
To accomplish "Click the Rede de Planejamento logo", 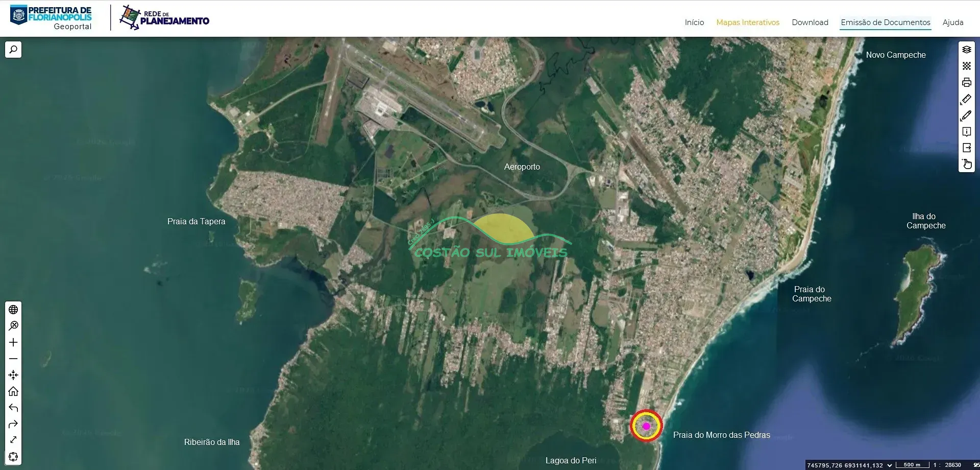I will 164,17.
